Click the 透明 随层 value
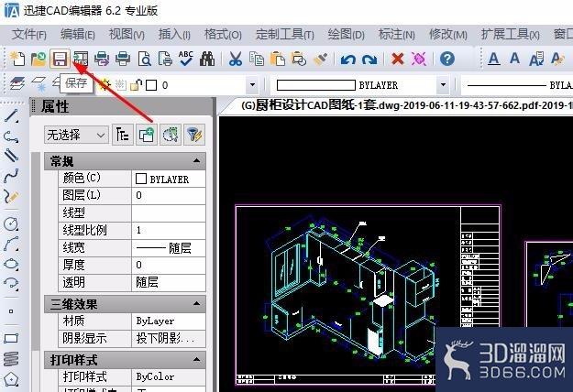The image size is (573, 392). [x=169, y=282]
